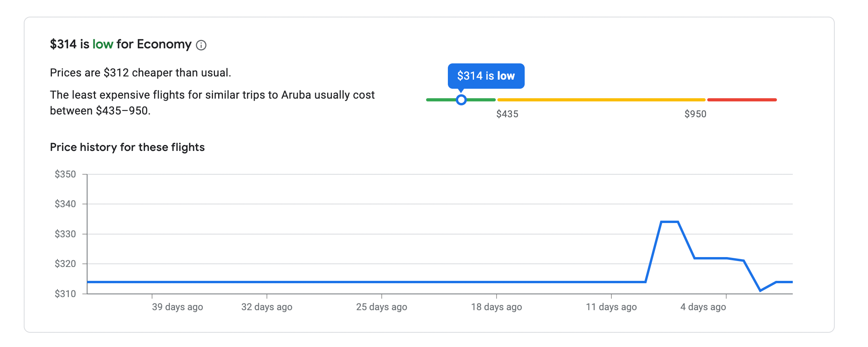Image resolution: width=868 pixels, height=347 pixels.
Task: Click the "25 days ago" axis label
Action: click(382, 307)
